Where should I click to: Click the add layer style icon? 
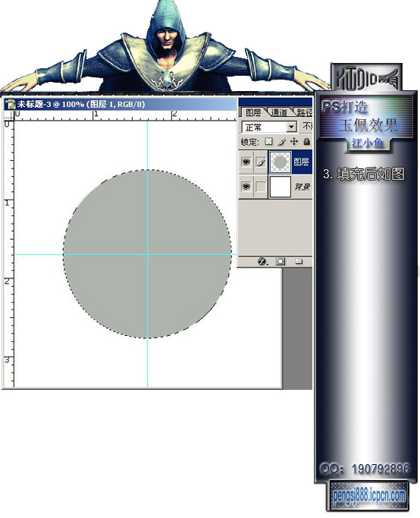[262, 262]
